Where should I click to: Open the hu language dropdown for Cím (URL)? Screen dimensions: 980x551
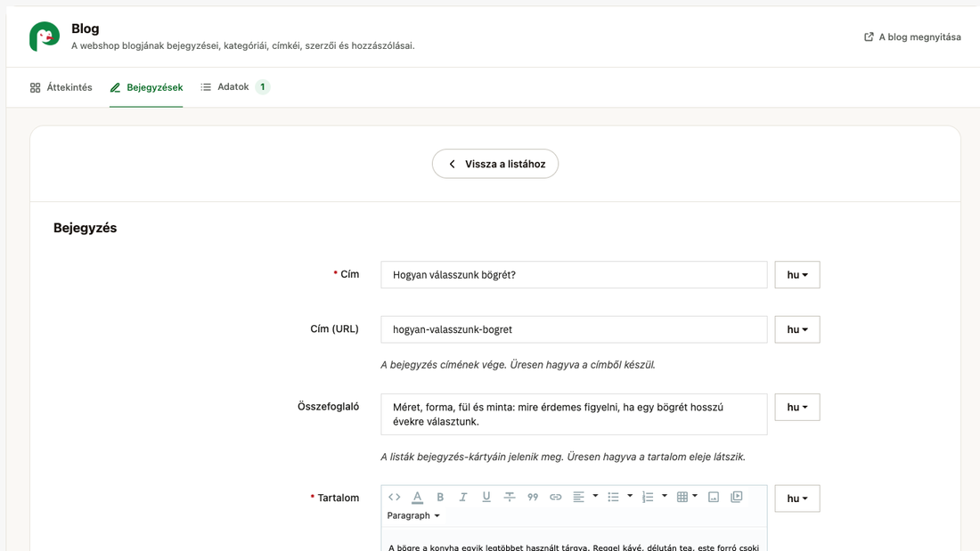[796, 329]
